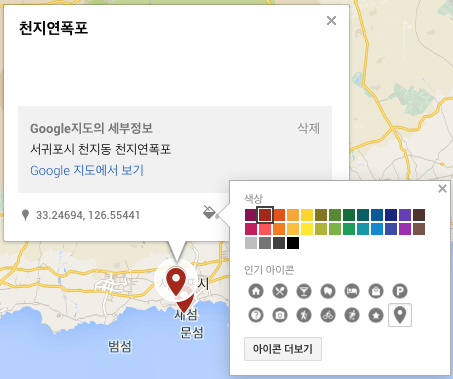453x379 pixels.
Task: Choose the darkest gray swatch beside black
Action: [x=279, y=243]
